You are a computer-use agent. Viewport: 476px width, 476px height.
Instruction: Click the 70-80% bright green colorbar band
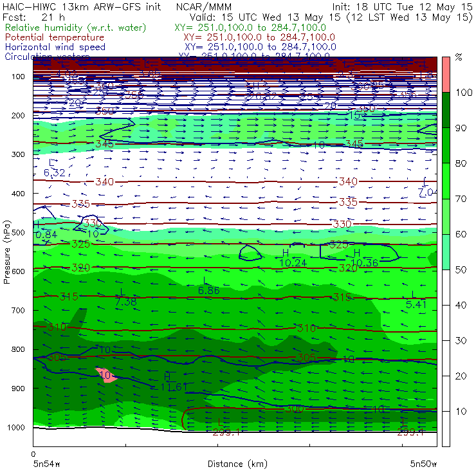(446, 181)
